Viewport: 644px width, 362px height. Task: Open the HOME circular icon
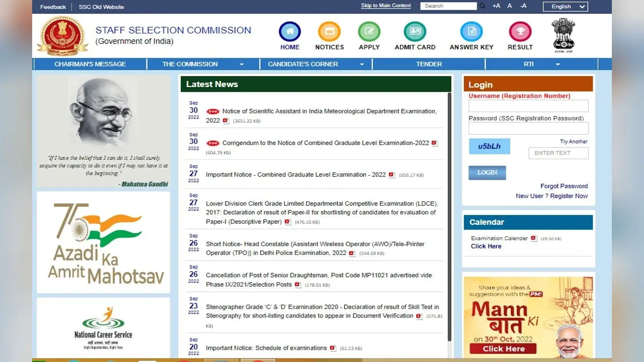[290, 32]
